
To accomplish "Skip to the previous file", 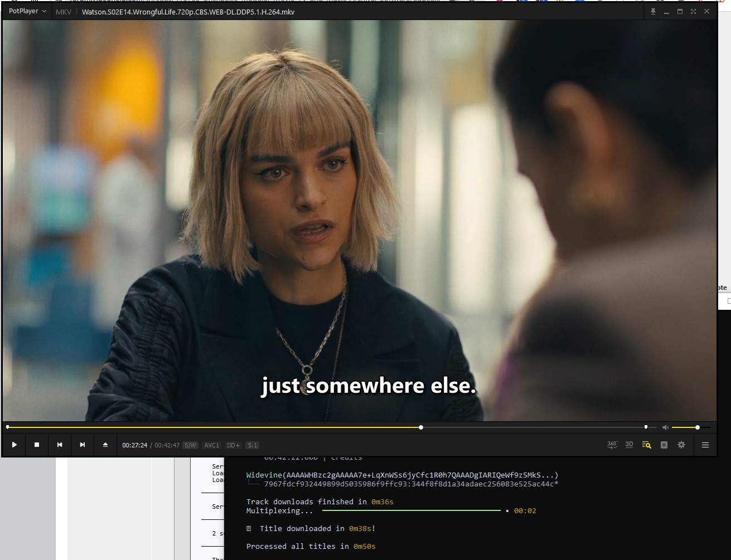I will tap(60, 445).
